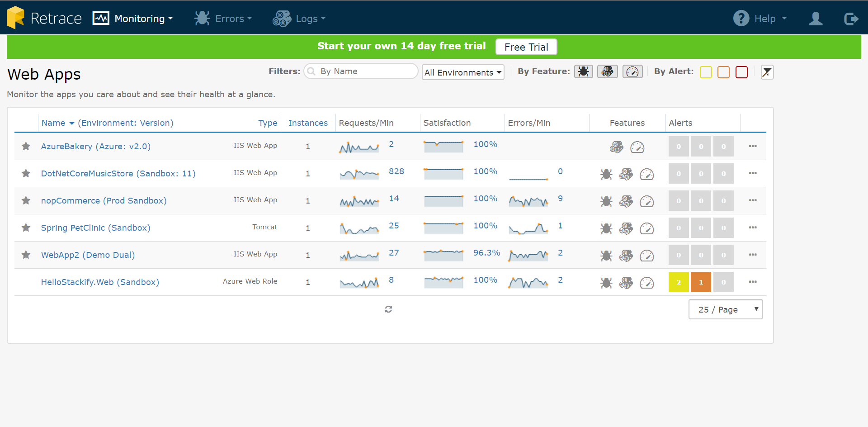Open WebApp2 (Demo Dual) app
The height and width of the screenshot is (427, 868).
click(x=88, y=255)
